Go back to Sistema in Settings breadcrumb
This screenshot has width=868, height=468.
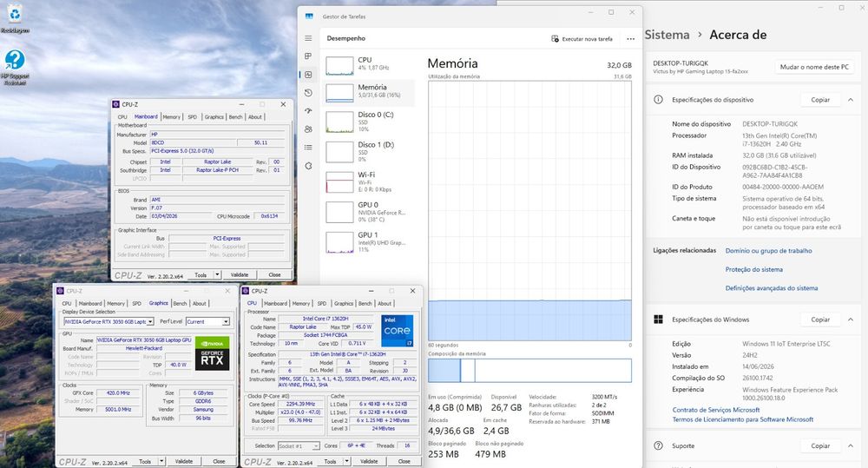667,35
